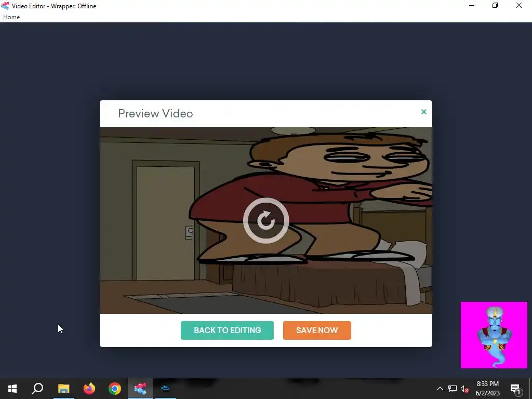Open File Explorer from taskbar
Viewport: 532px width, 399px height.
63,389
